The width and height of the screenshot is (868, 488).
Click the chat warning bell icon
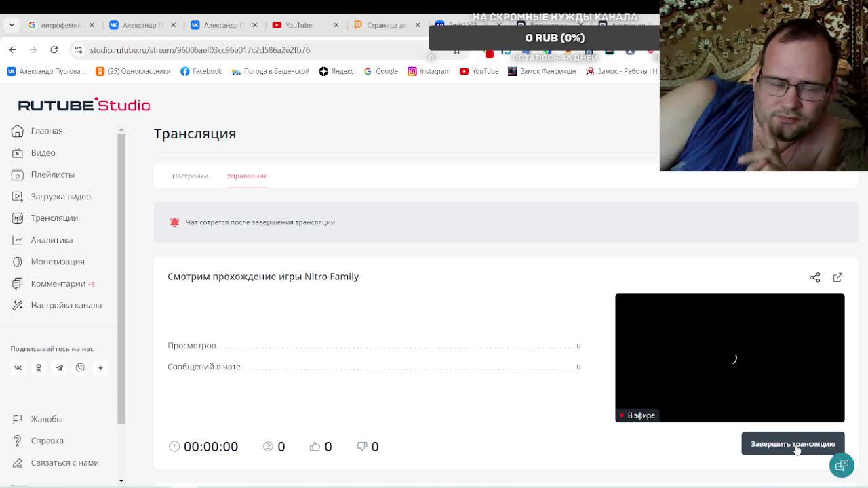[x=174, y=222]
